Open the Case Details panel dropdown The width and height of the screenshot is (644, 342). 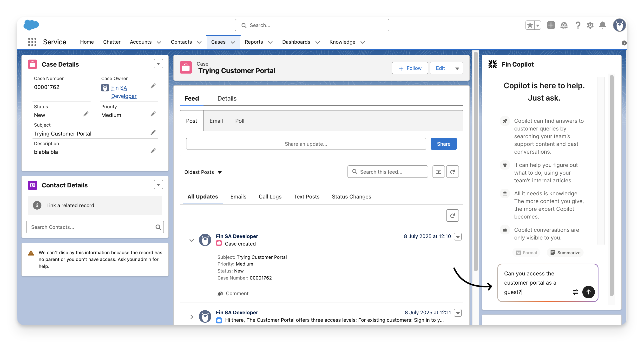pos(158,64)
